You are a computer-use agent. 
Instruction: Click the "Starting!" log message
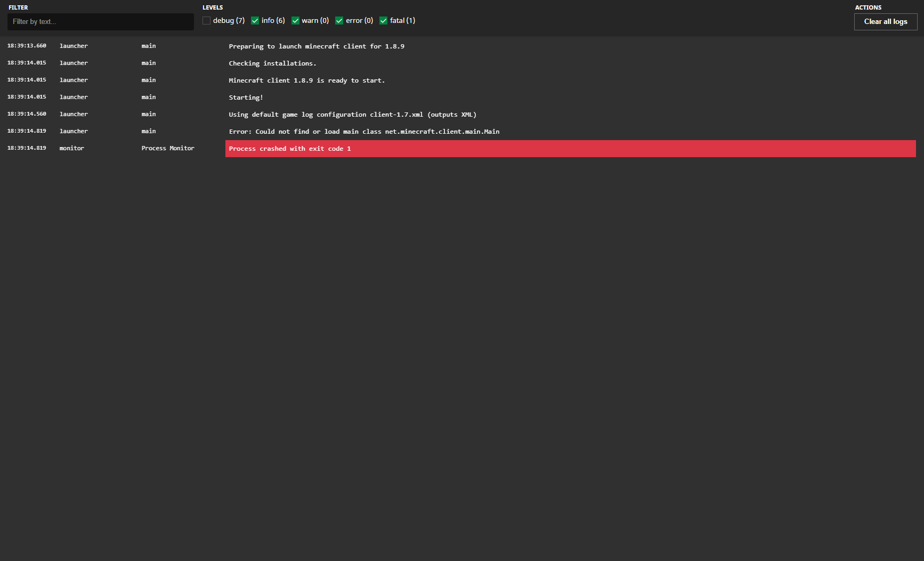pos(246,97)
